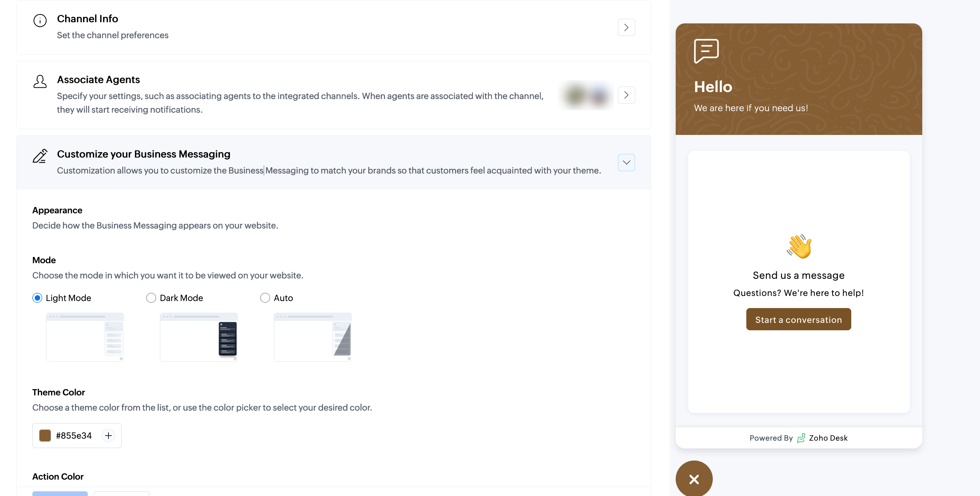Expand the Associate Agents section arrow
980x496 pixels.
[626, 95]
